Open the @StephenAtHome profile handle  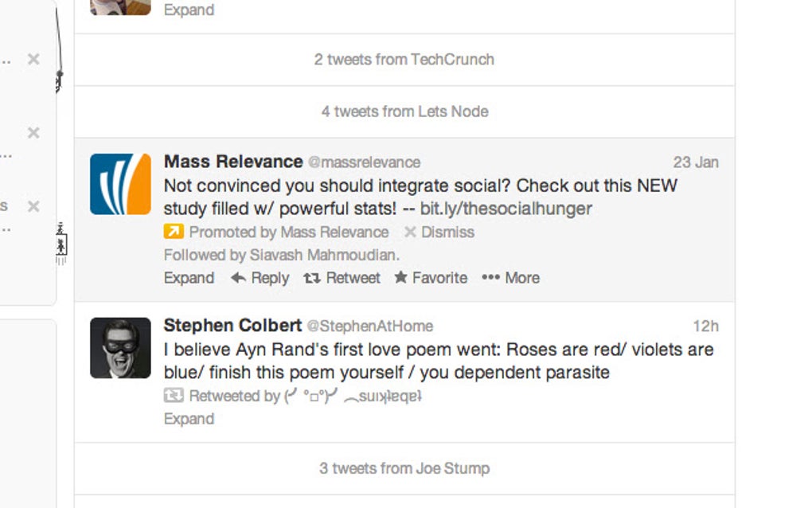(x=370, y=326)
